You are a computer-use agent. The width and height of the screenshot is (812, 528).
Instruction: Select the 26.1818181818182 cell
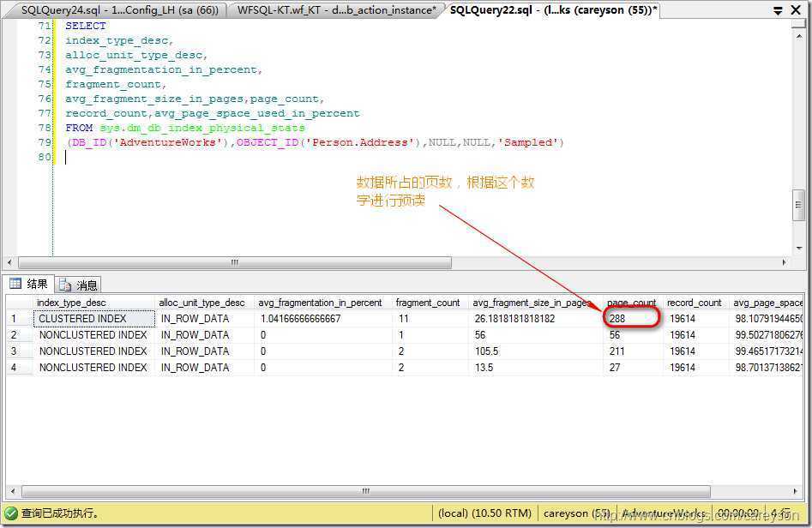tap(536, 319)
